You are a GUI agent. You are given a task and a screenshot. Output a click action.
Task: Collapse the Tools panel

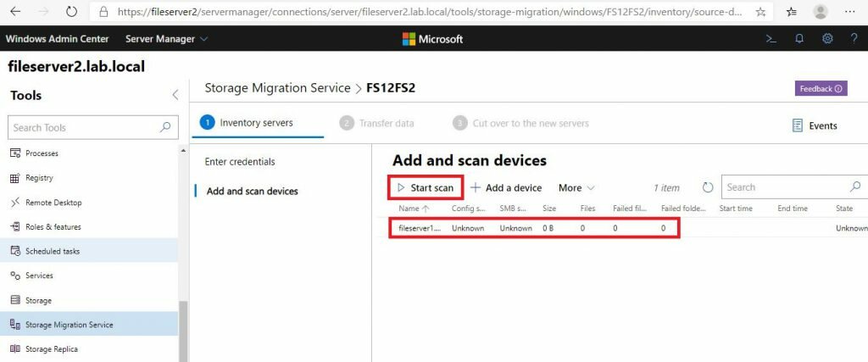pyautogui.click(x=175, y=95)
